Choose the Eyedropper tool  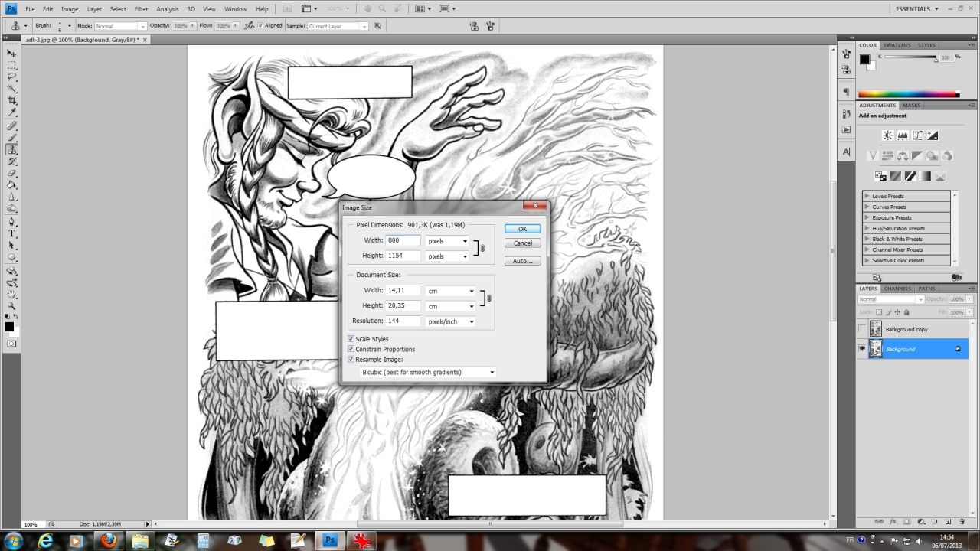(x=12, y=112)
